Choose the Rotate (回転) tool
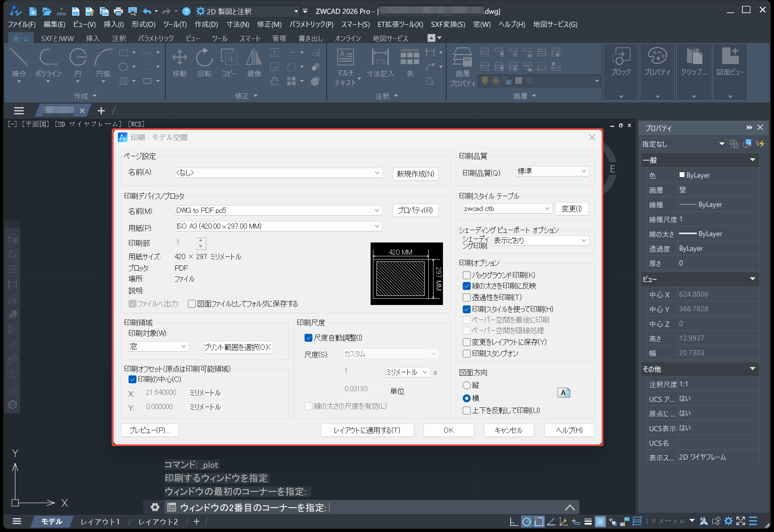Screen dimensions: 774x532 coord(204,63)
